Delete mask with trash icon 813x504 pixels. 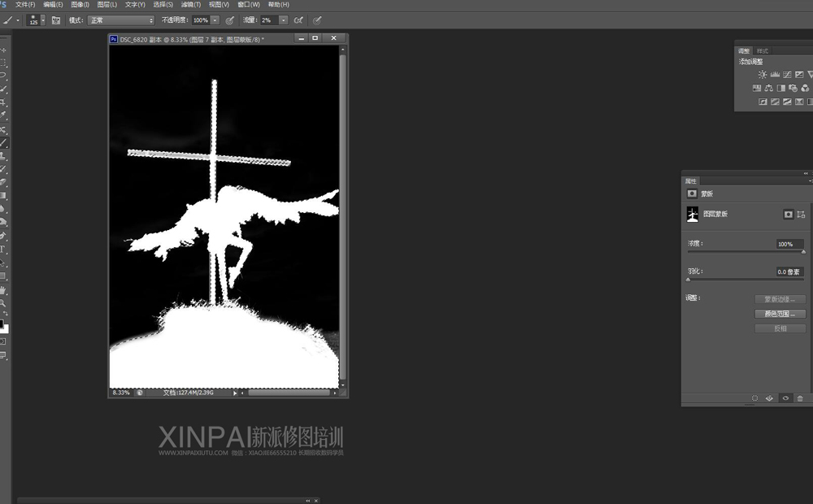click(800, 398)
